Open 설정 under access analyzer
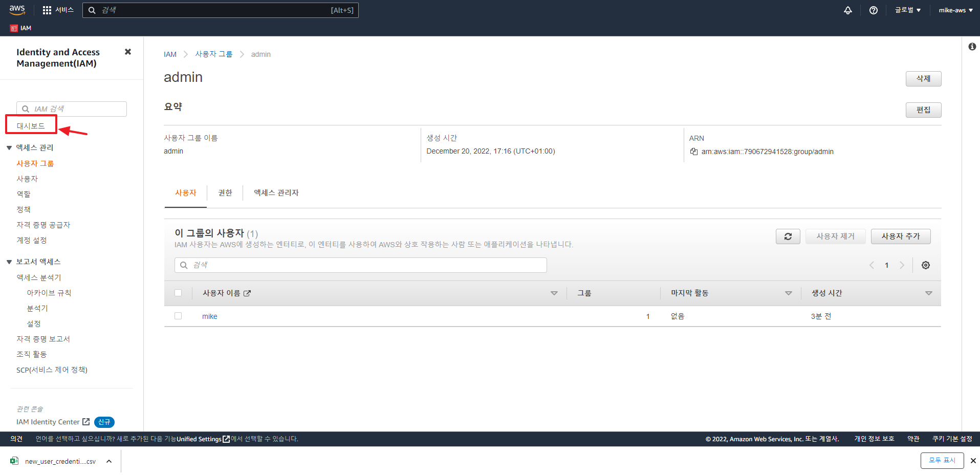The image size is (980, 475). [x=34, y=323]
